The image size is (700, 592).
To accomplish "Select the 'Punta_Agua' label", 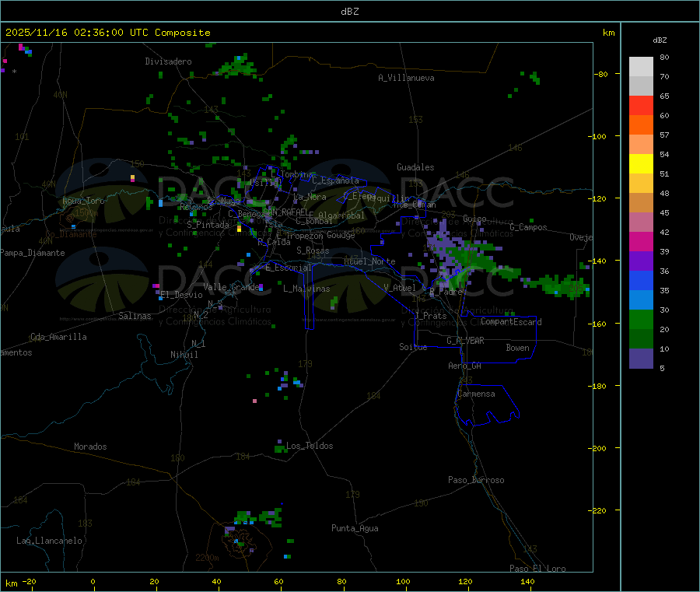I will pos(355,528).
